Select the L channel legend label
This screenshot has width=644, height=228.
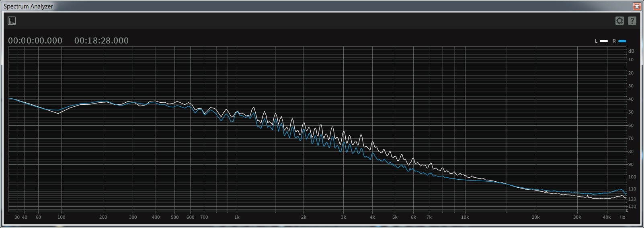click(x=596, y=41)
